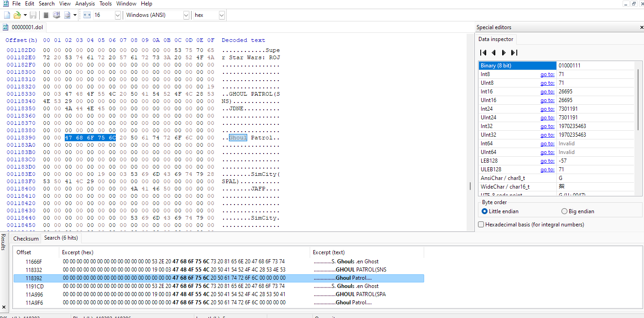Screen dimensions: 644x318
Task: Select Big endian byte order
Action: point(578,211)
